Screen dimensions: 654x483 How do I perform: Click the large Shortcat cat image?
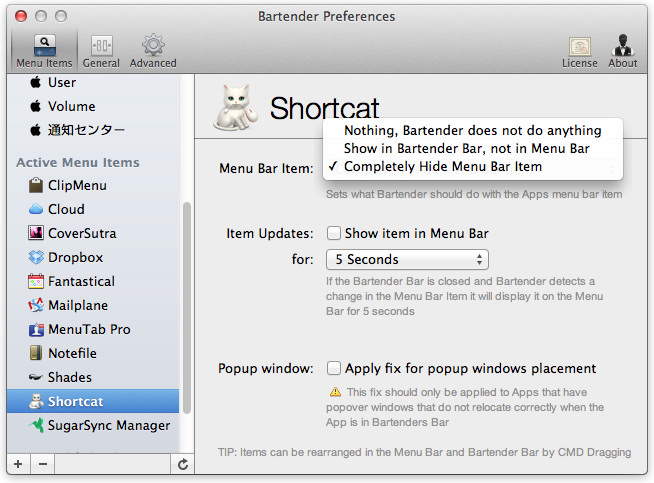236,108
